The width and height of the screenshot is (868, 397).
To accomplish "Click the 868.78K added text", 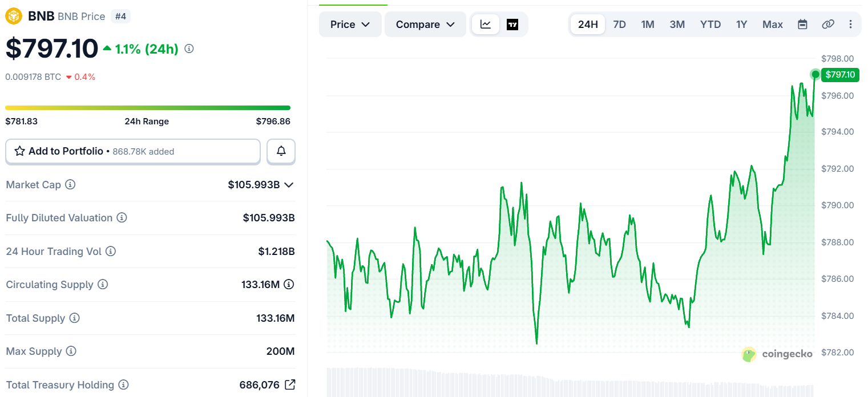I will tap(143, 152).
